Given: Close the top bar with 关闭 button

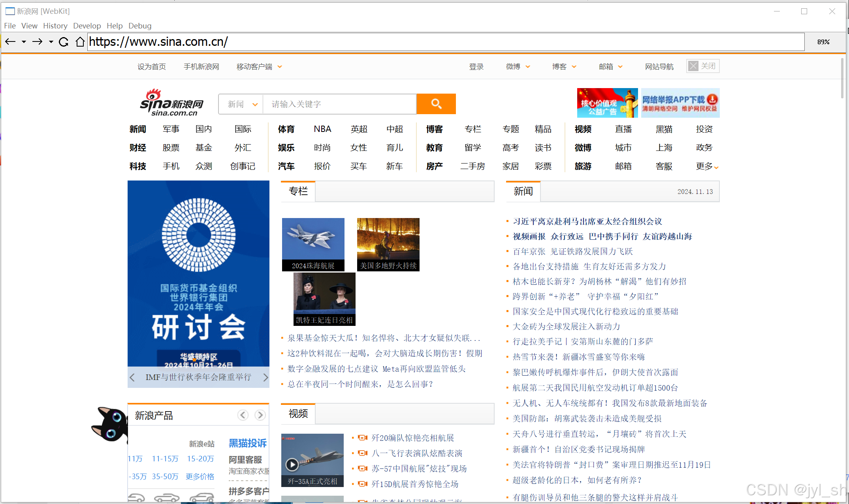Looking at the screenshot, I should point(703,66).
